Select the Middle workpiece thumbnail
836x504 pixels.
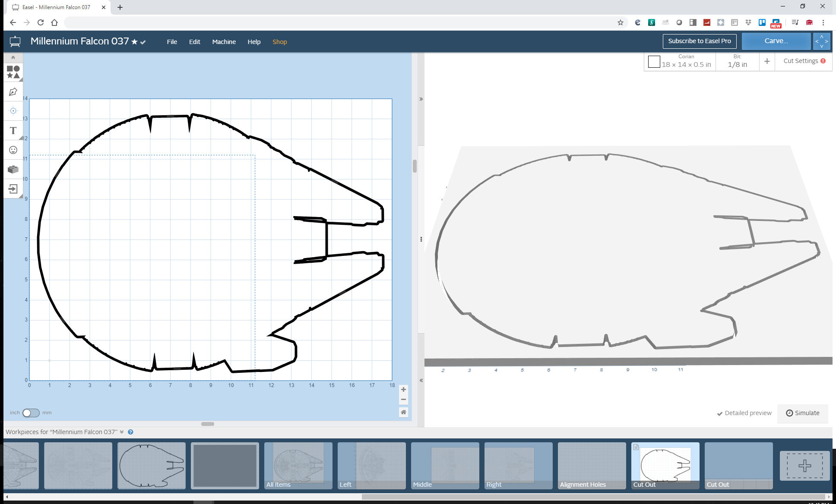tap(445, 466)
